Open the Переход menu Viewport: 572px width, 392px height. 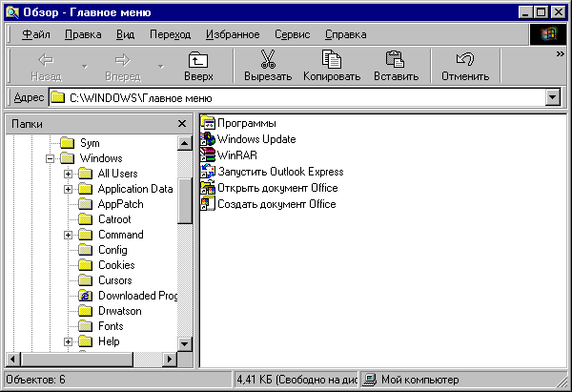pyautogui.click(x=170, y=34)
